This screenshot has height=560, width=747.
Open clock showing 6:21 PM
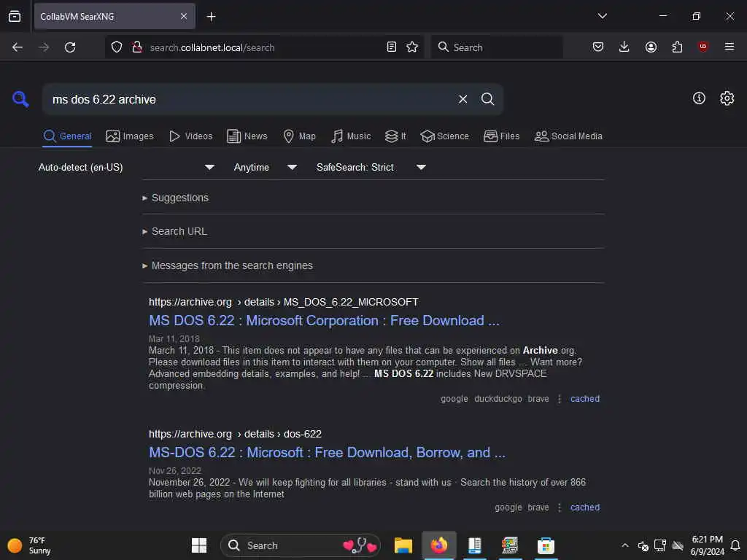click(x=707, y=545)
